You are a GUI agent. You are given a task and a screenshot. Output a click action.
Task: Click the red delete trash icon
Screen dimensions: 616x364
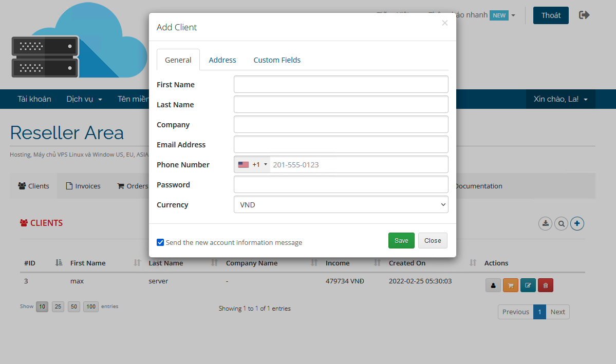pyautogui.click(x=545, y=285)
